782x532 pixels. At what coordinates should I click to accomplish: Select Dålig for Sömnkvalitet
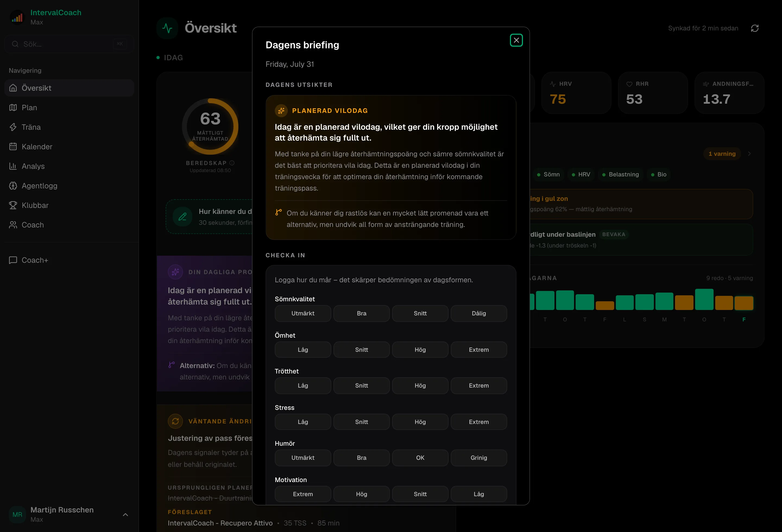pos(479,313)
